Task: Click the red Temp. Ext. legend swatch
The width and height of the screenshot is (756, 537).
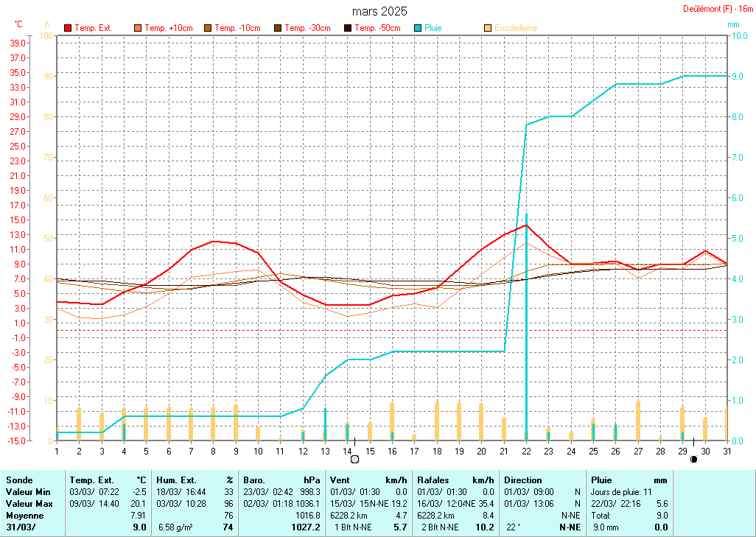Action: [x=69, y=28]
